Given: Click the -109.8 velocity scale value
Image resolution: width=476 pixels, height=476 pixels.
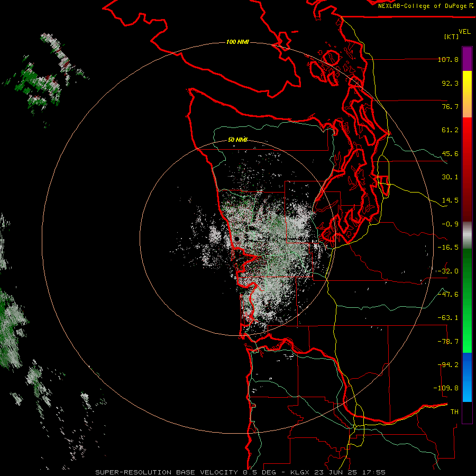Looking at the screenshot, I should pos(446,388).
